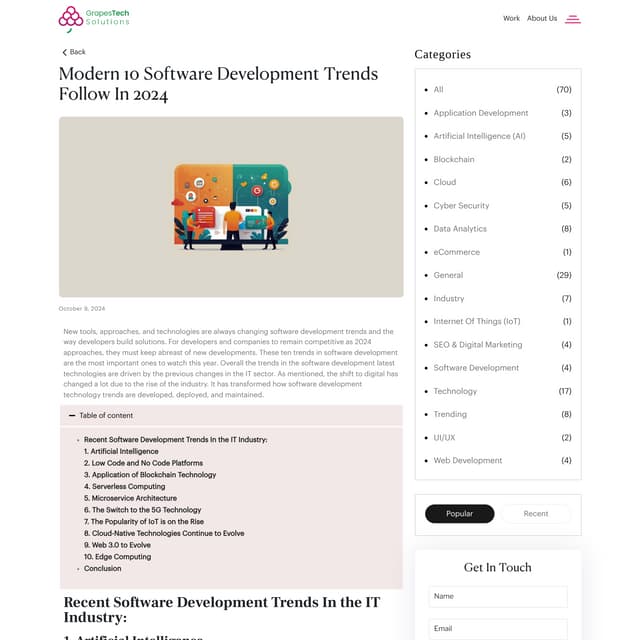
Task: Click the Categories sidebar heading
Action: point(442,55)
